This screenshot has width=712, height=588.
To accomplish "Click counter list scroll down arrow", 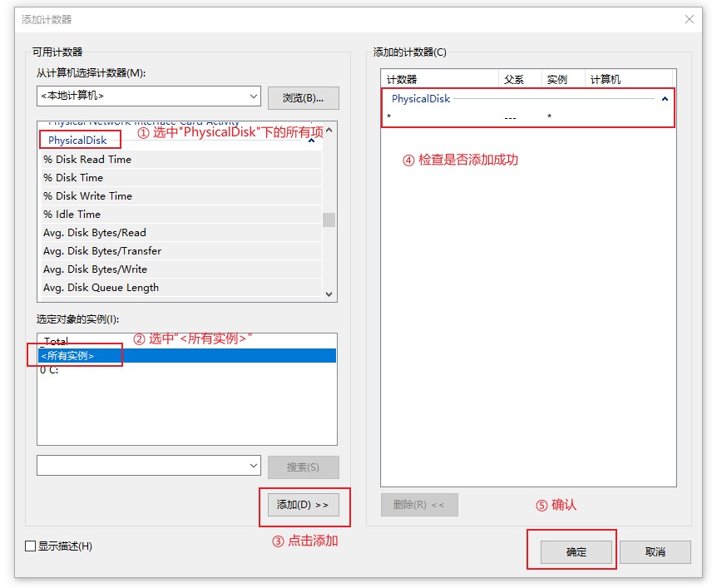I will (329, 294).
